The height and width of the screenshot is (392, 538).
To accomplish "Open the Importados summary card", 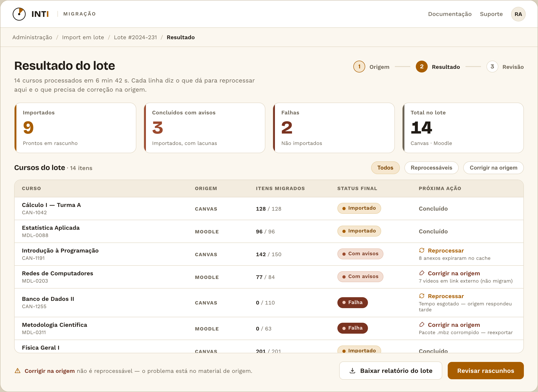I will point(75,128).
